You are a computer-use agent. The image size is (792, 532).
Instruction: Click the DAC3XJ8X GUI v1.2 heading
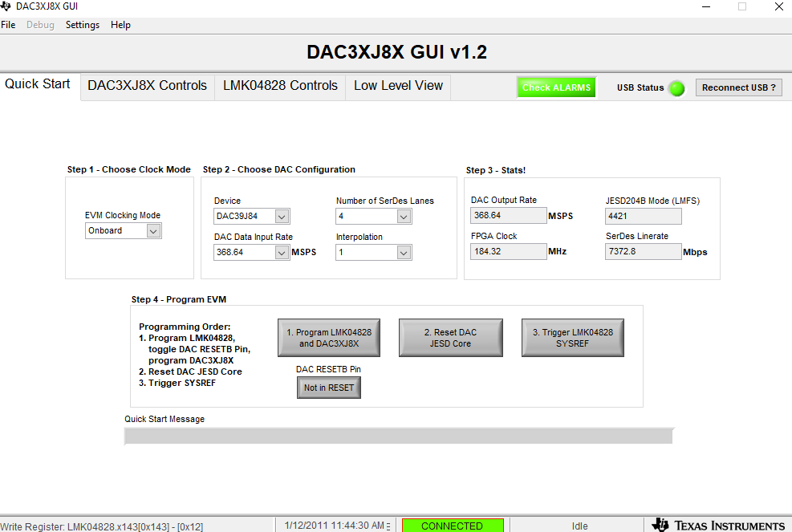(x=396, y=52)
